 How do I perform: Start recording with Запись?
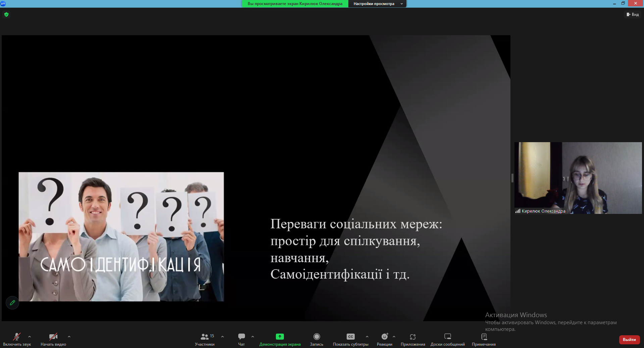click(x=316, y=339)
